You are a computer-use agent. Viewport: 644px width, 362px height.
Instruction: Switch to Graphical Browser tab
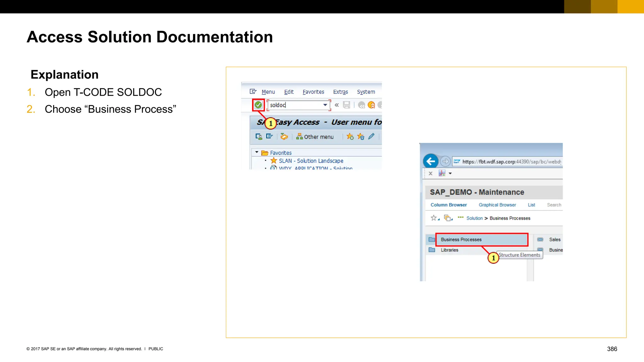tap(497, 205)
